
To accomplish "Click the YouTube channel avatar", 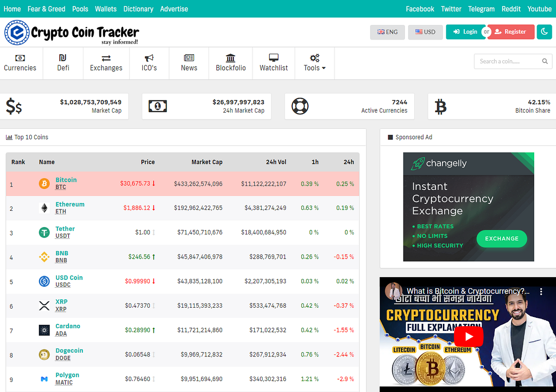I will click(x=394, y=291).
